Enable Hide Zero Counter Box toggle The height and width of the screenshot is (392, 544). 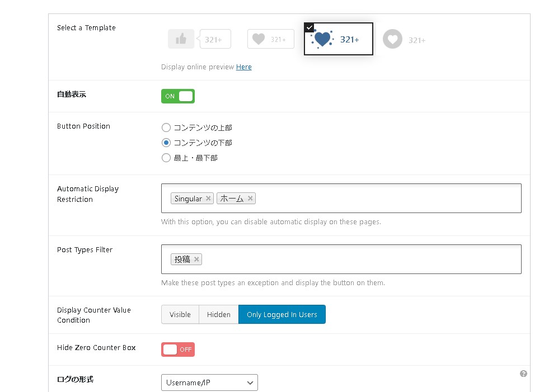click(x=178, y=350)
